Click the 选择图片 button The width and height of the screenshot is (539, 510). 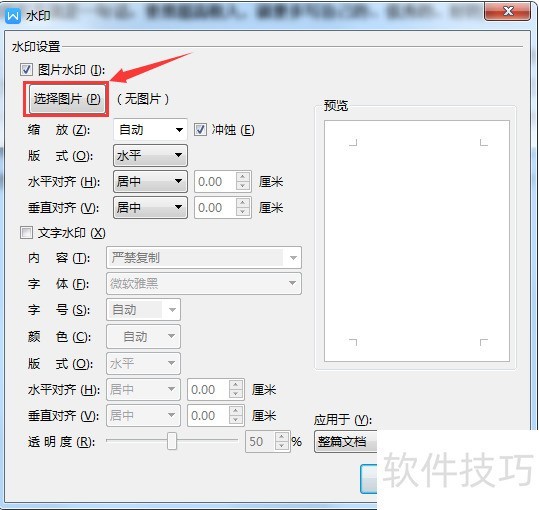pyautogui.click(x=67, y=99)
